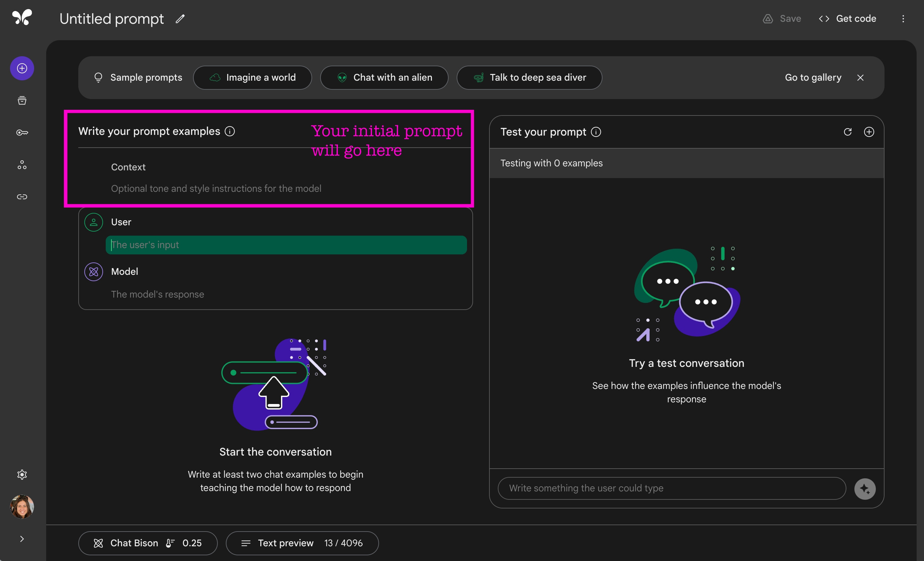Image resolution: width=924 pixels, height=561 pixels.
Task: Click the user's input field
Action: pyautogui.click(x=286, y=245)
